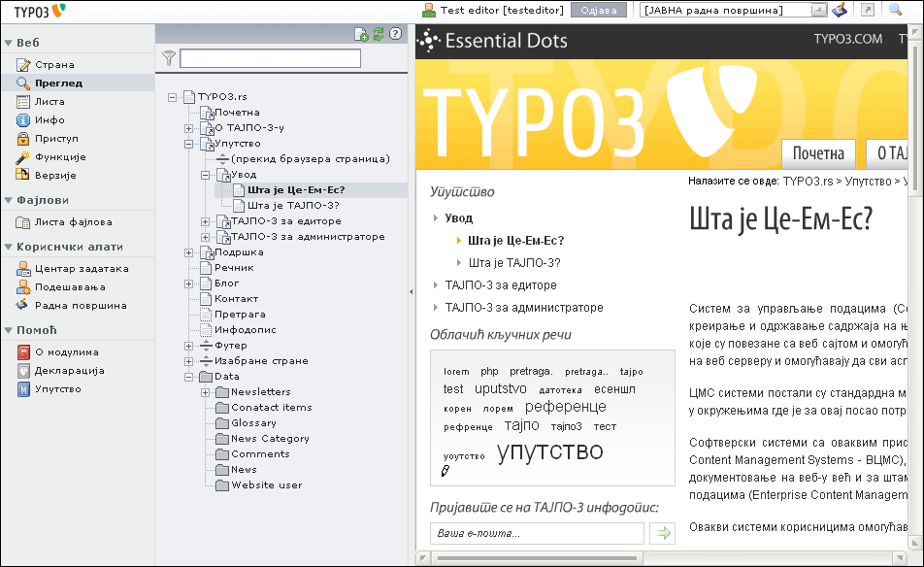Open Шта је ТАЈПО-3? link in site menu

(x=514, y=263)
